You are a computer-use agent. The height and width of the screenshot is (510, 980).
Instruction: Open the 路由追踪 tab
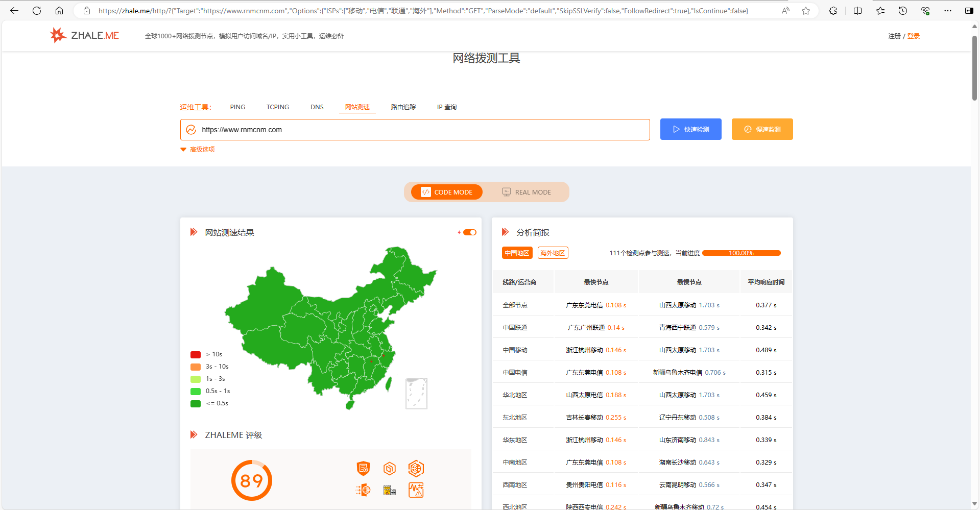pos(403,107)
